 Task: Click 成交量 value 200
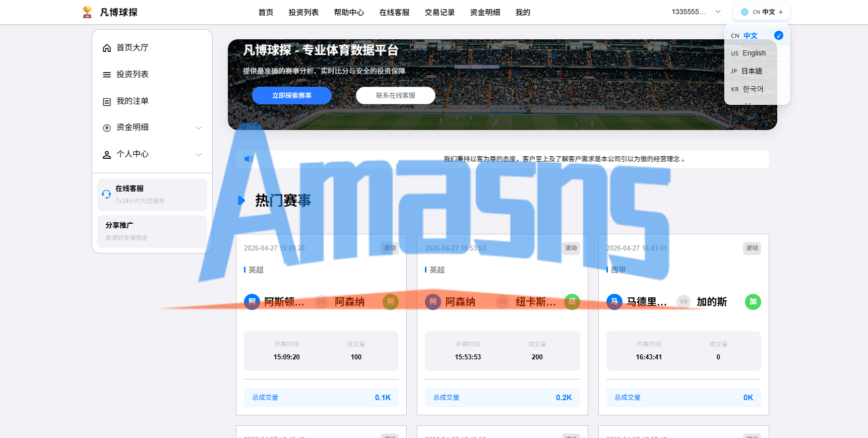(x=537, y=357)
